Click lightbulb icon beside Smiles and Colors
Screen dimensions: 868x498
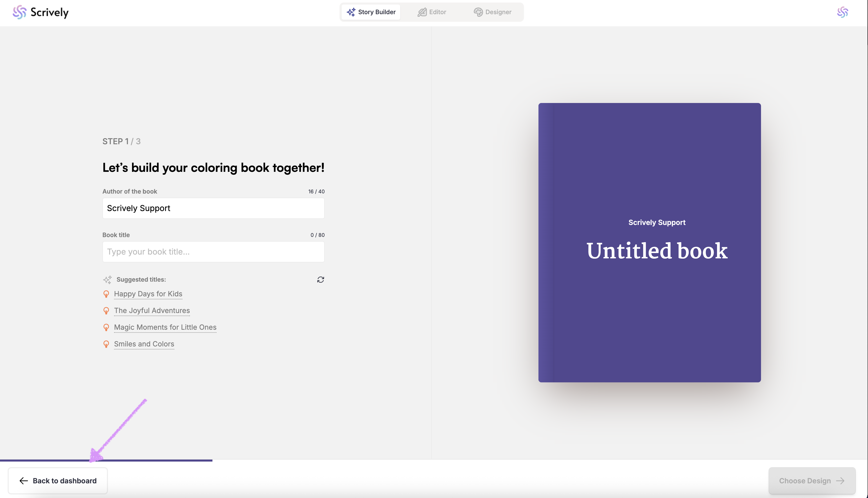click(106, 344)
